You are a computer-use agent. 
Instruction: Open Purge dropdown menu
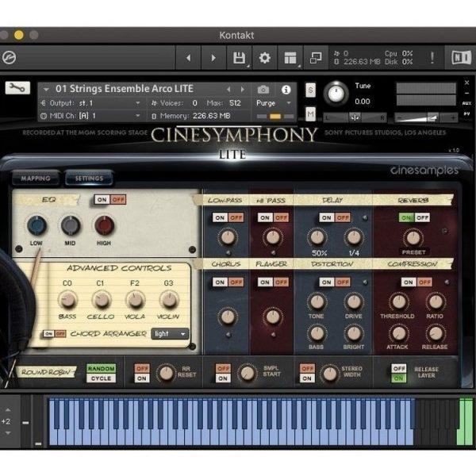click(x=274, y=103)
